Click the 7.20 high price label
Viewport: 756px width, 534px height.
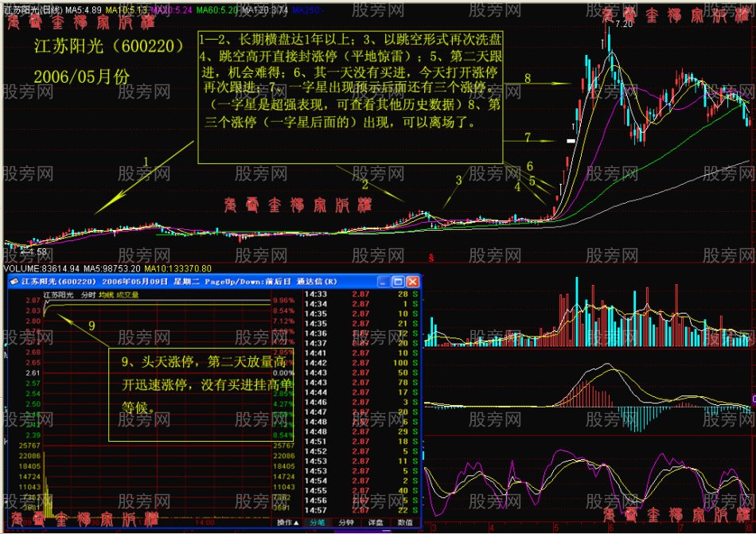(x=624, y=24)
